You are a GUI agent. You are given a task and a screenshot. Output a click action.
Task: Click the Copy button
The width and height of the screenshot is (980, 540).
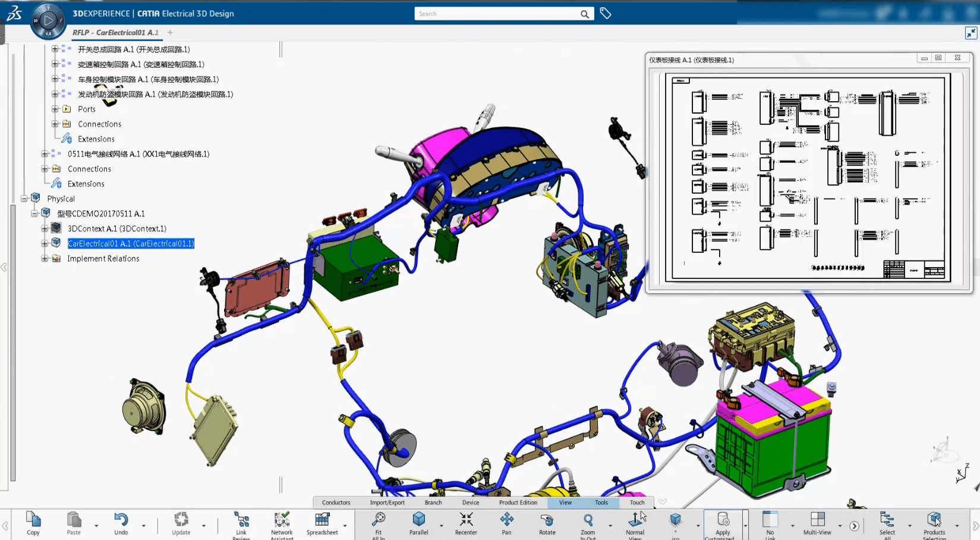tap(33, 523)
